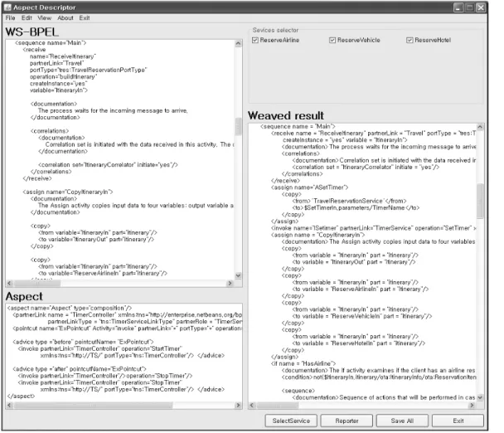Click the Save All button
504x433 pixels.
point(402,421)
